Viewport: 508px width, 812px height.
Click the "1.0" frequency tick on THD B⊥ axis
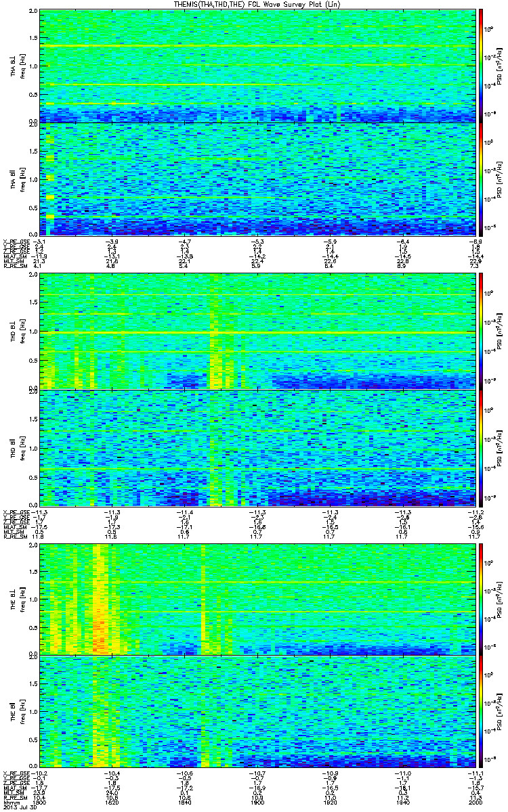pos(34,332)
